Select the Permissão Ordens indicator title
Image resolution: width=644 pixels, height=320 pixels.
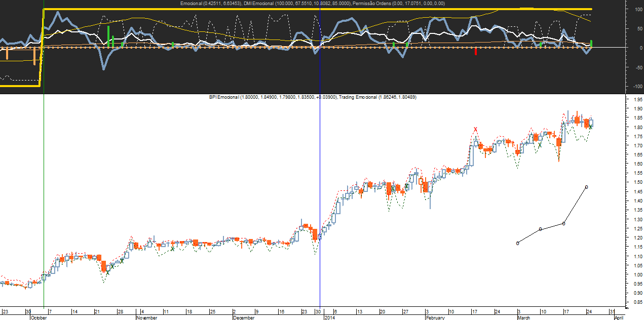coord(399,4)
